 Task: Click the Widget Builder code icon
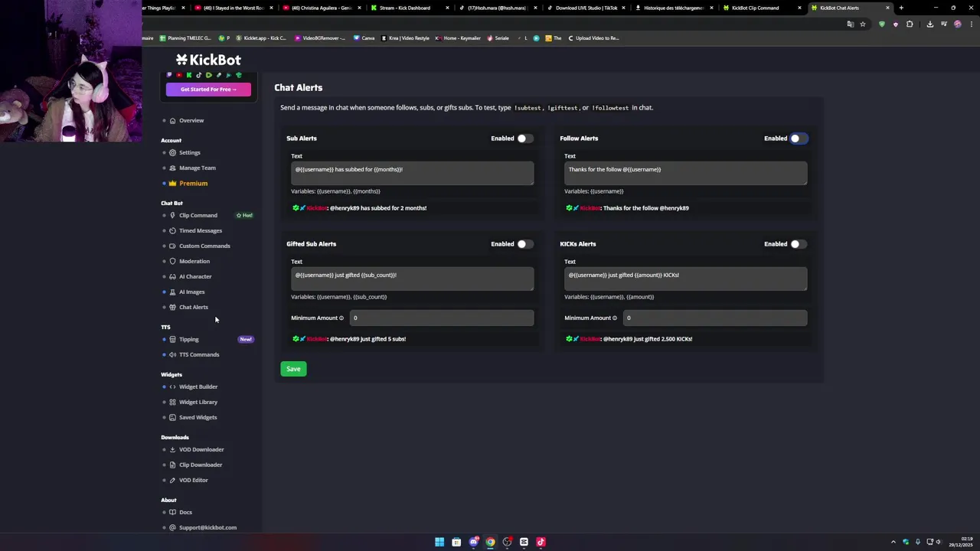172,386
